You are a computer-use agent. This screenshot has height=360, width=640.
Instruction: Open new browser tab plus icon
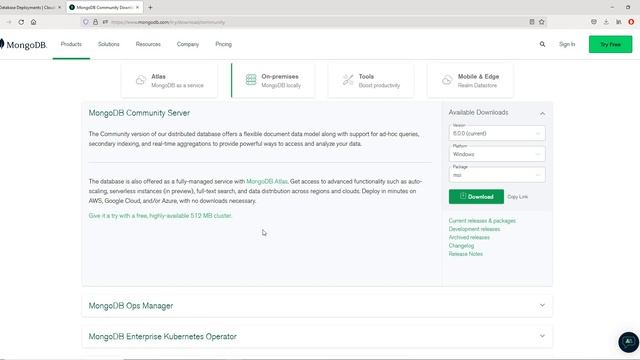click(x=150, y=7)
